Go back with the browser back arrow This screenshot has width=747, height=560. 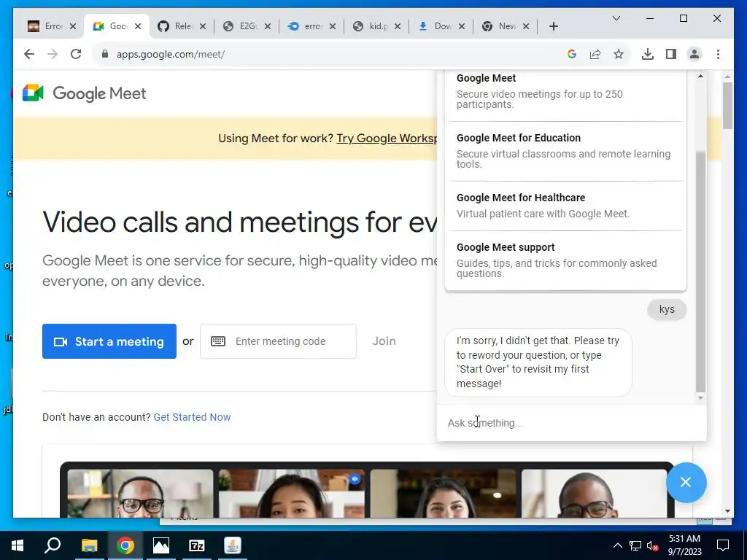tap(29, 54)
